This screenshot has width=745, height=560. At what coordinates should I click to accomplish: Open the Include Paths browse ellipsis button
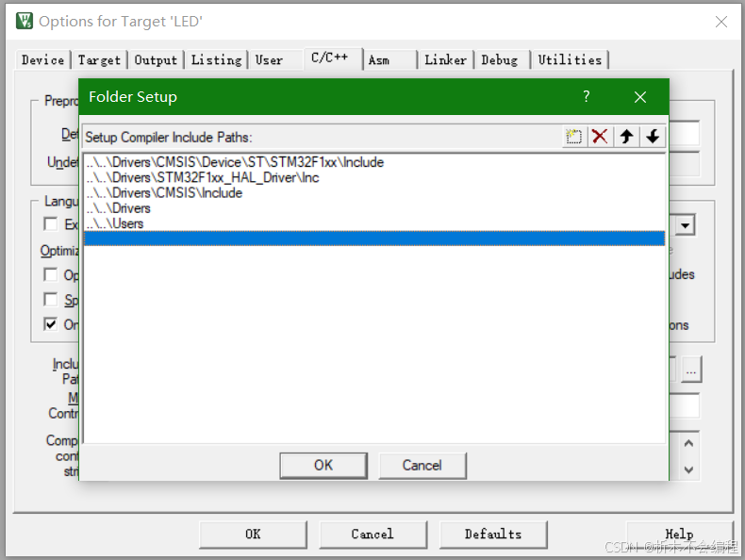coord(691,369)
